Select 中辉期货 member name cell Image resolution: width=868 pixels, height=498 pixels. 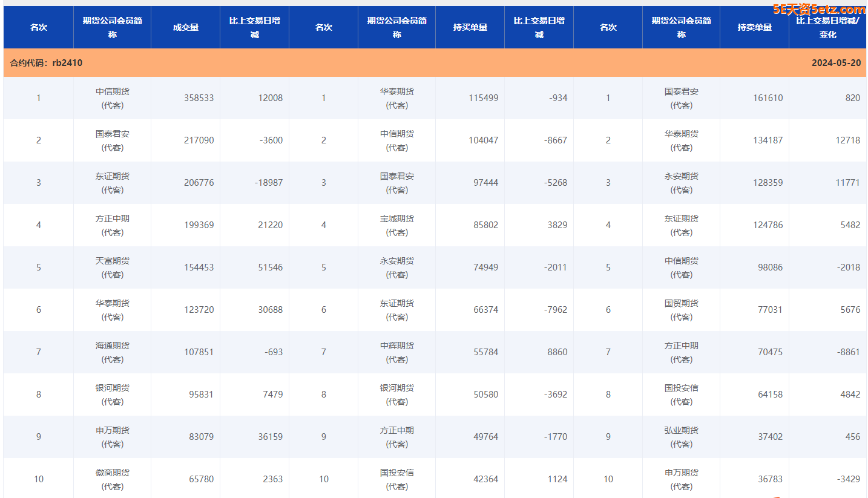(397, 352)
